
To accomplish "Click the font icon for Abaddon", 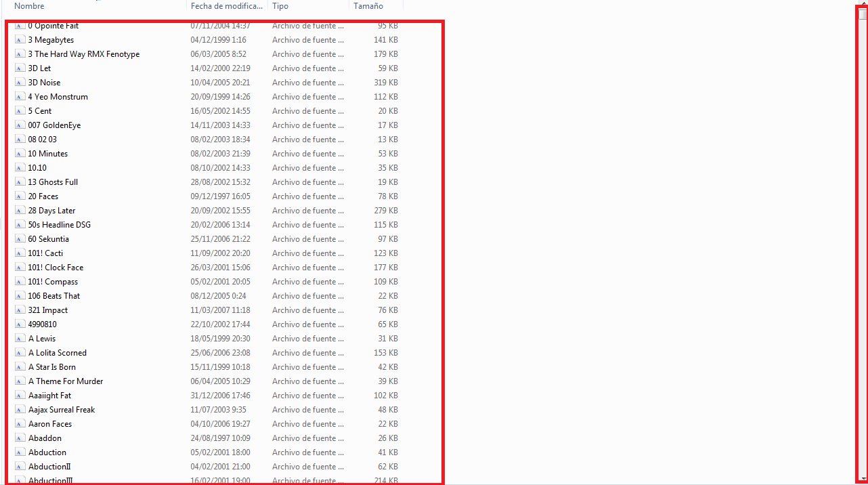I will (20, 438).
